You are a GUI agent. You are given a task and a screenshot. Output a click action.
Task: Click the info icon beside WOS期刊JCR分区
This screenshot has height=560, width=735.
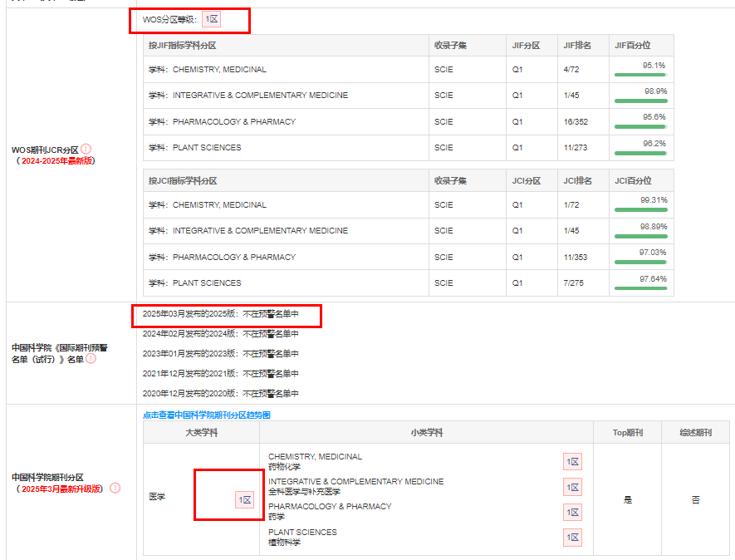86,149
